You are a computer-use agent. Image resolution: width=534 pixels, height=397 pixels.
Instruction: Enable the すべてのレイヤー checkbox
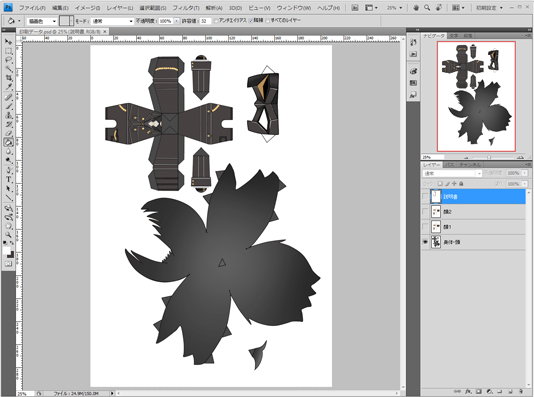pos(268,21)
